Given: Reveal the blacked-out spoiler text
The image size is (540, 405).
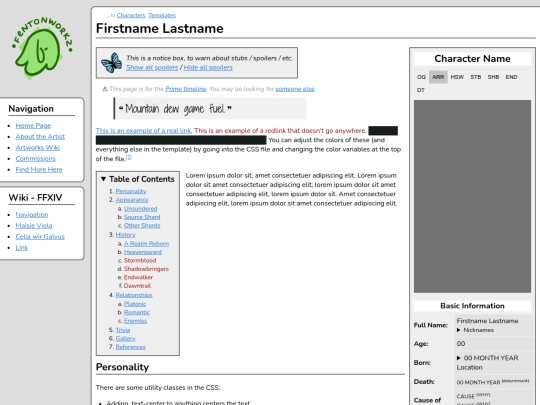Looking at the screenshot, I should 181,140.
